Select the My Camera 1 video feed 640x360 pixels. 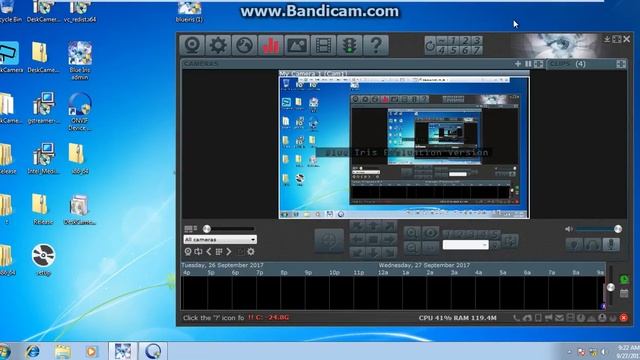(404, 144)
